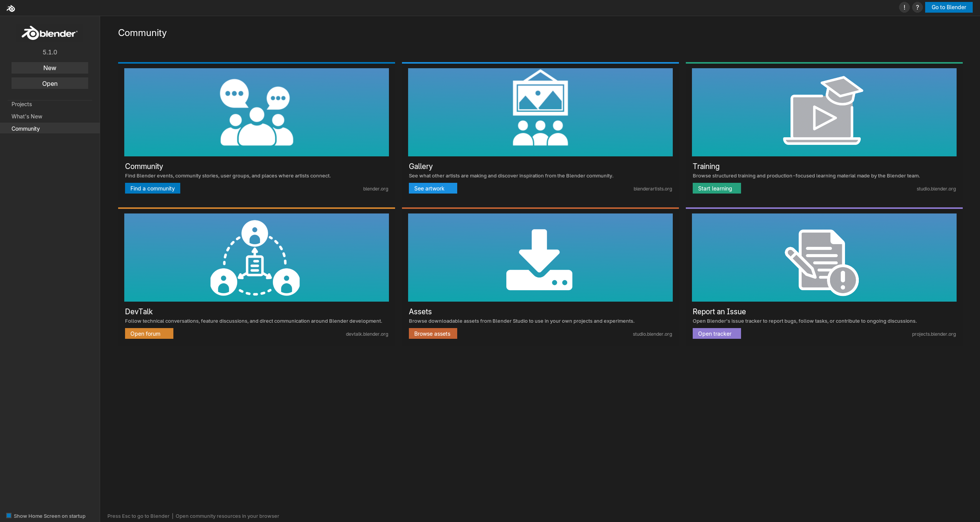Click Find a community
This screenshot has height=522, width=980.
coord(152,188)
